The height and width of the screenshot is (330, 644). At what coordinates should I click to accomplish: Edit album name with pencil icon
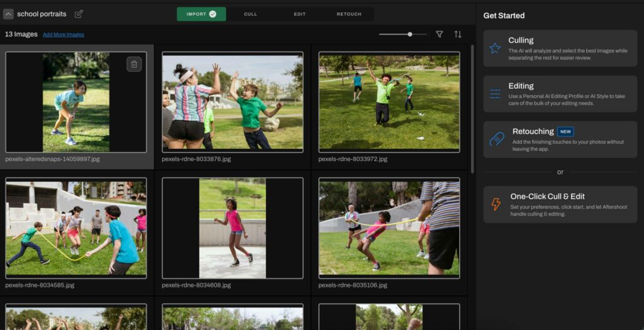(x=79, y=14)
